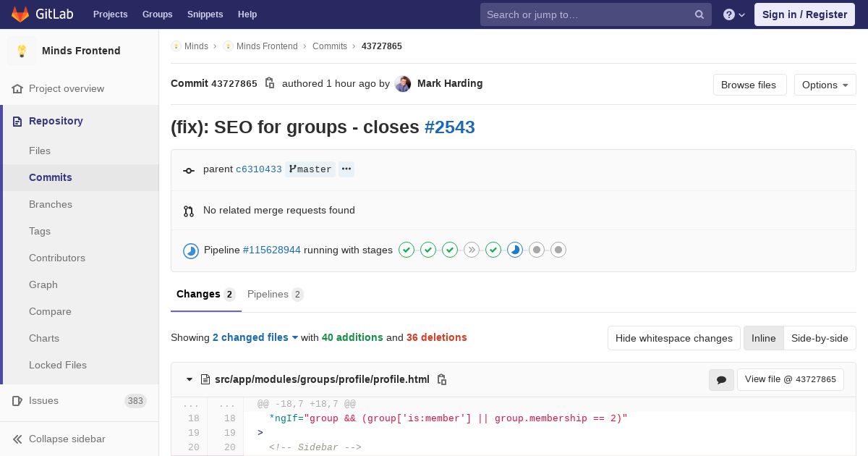
Task: Click the Minds Frontend project title
Action: pyautogui.click(x=81, y=51)
